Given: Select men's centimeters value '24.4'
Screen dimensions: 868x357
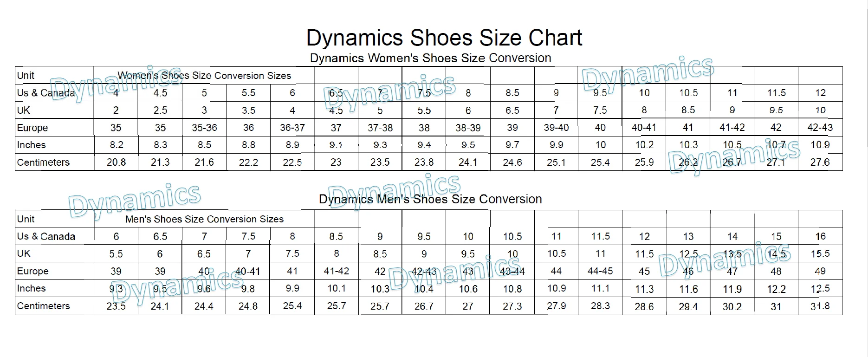Looking at the screenshot, I should 204,306.
